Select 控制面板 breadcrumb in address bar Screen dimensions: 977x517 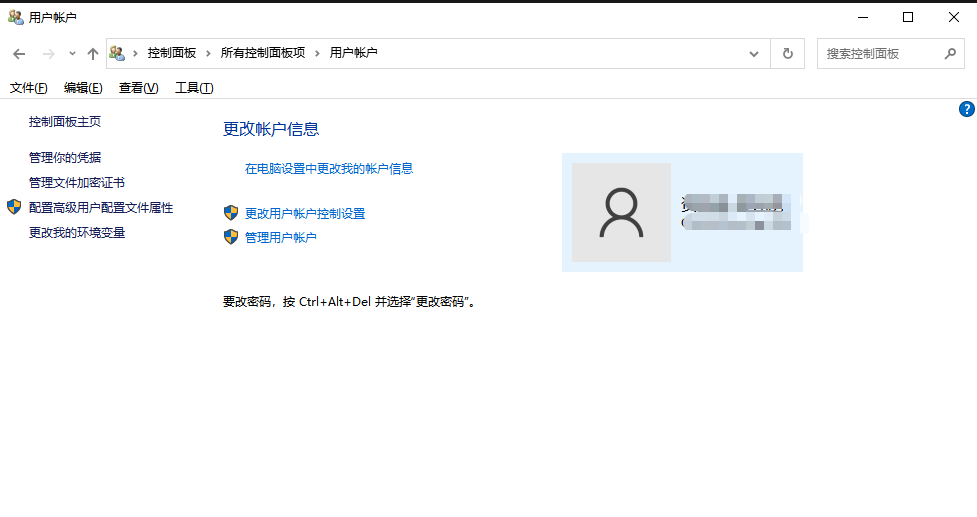click(x=172, y=53)
